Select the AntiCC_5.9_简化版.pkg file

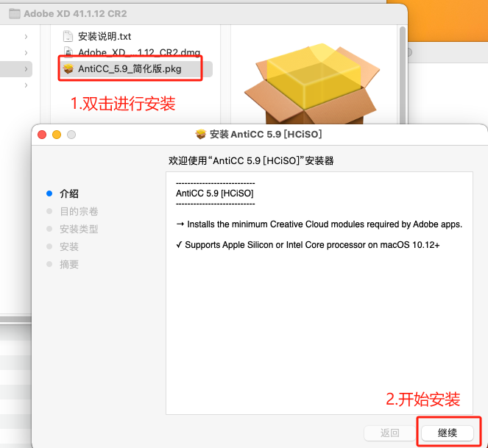(x=136, y=68)
